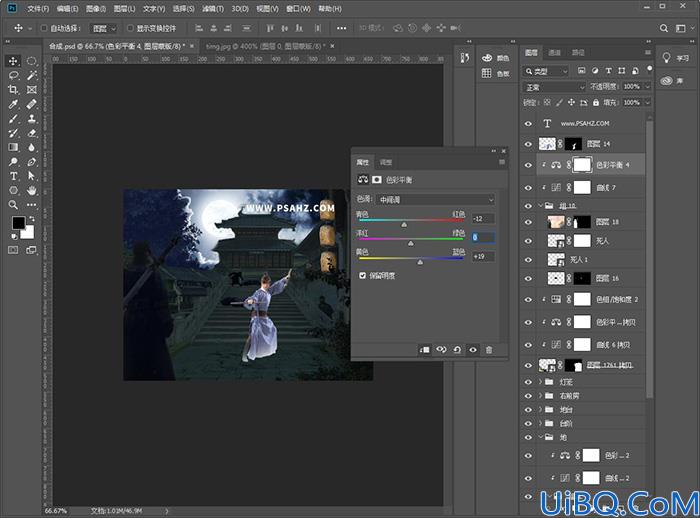
Task: Open the 颜色 panel button
Action: 496,58
